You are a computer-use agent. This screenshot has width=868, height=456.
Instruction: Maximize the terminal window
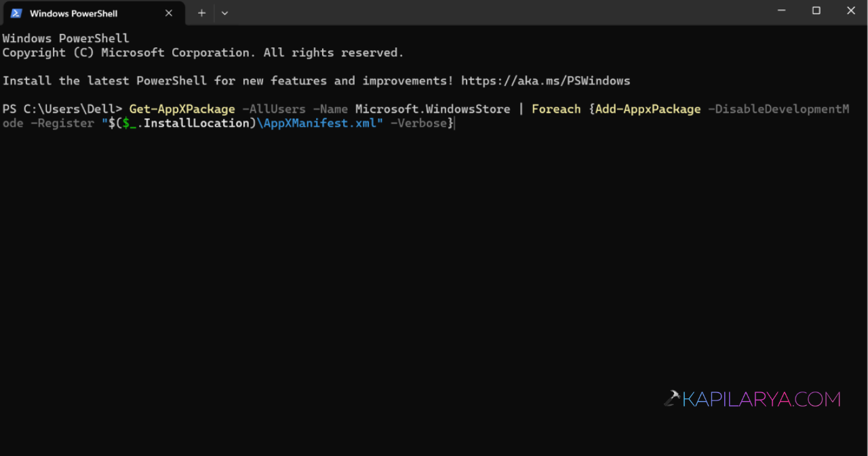tap(816, 11)
